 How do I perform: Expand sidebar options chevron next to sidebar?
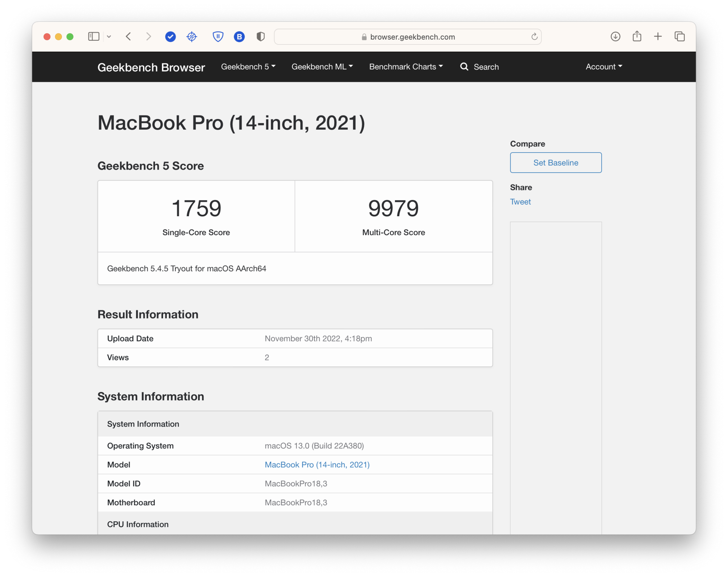pyautogui.click(x=109, y=36)
